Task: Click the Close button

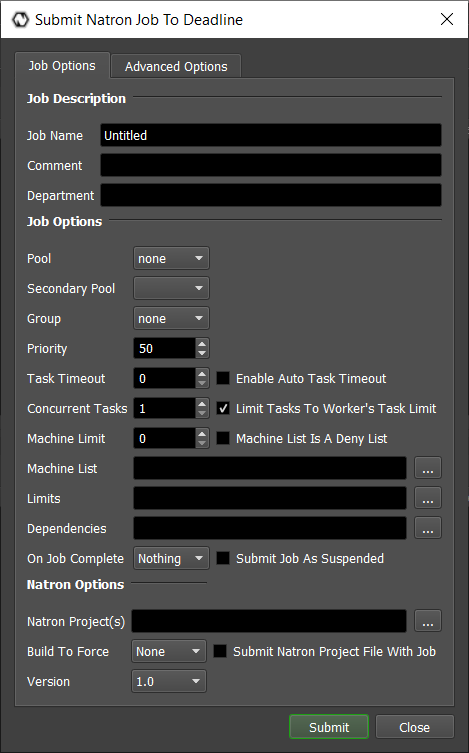Action: pyautogui.click(x=414, y=727)
